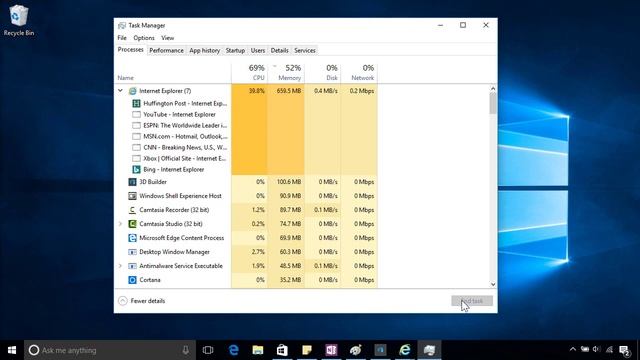Open Internet Explorer from the taskbar
Image resolution: width=640 pixels, height=360 pixels.
405,350
